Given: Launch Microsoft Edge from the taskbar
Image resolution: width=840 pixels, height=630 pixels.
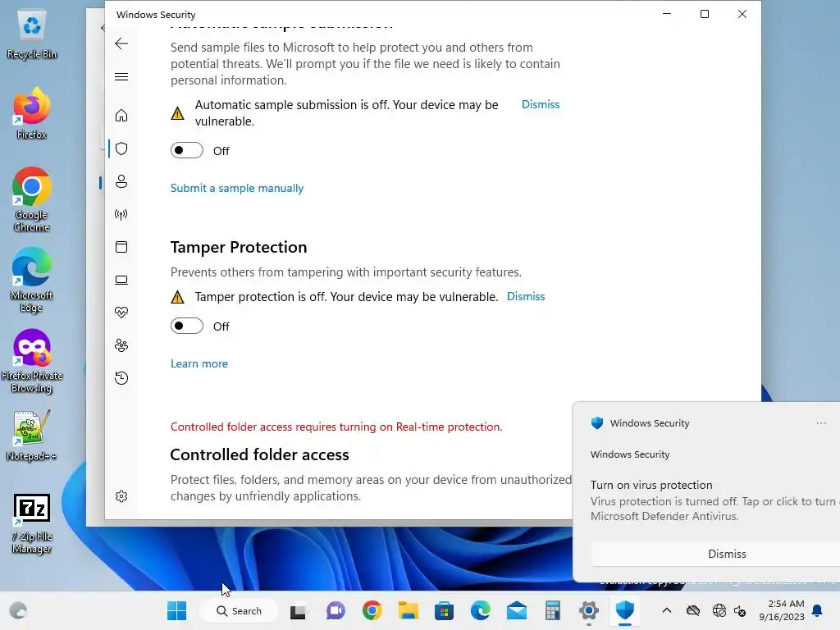Looking at the screenshot, I should [481, 610].
